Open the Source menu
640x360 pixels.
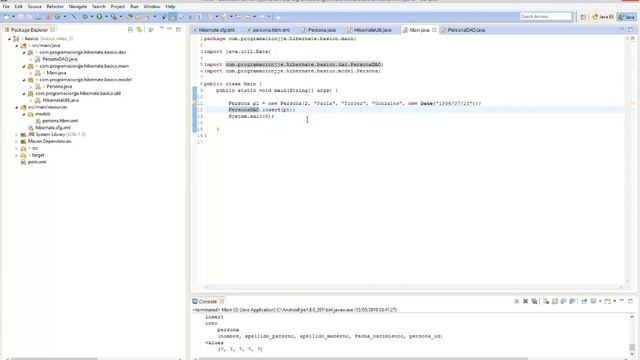pos(35,7)
